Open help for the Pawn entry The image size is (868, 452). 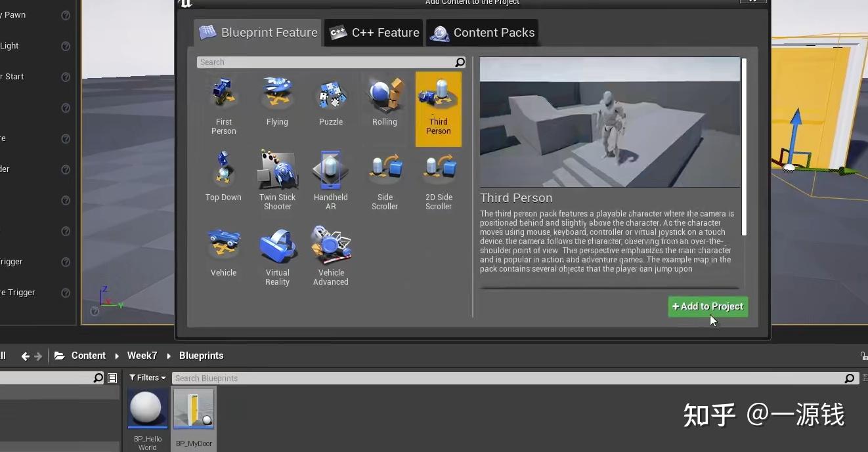click(66, 15)
